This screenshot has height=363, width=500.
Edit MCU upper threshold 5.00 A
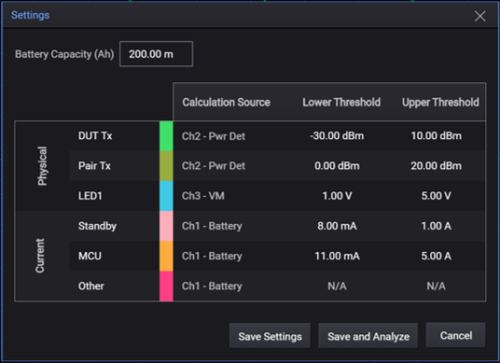coord(436,256)
